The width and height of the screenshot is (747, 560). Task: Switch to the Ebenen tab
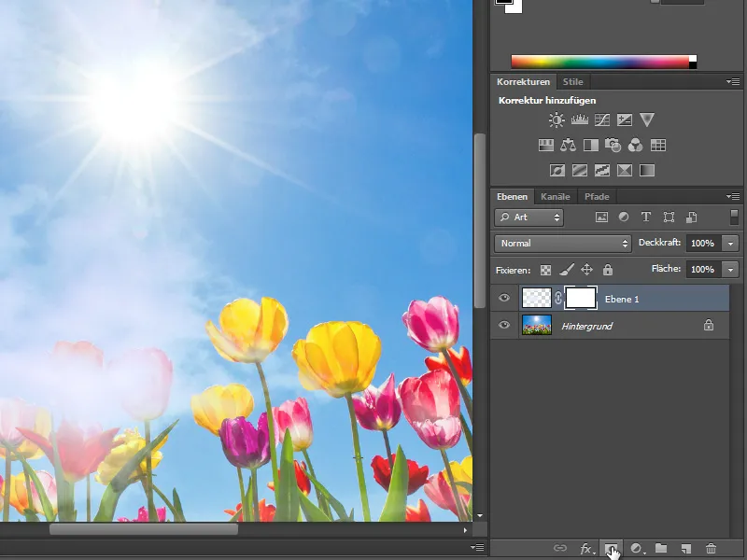tap(512, 197)
